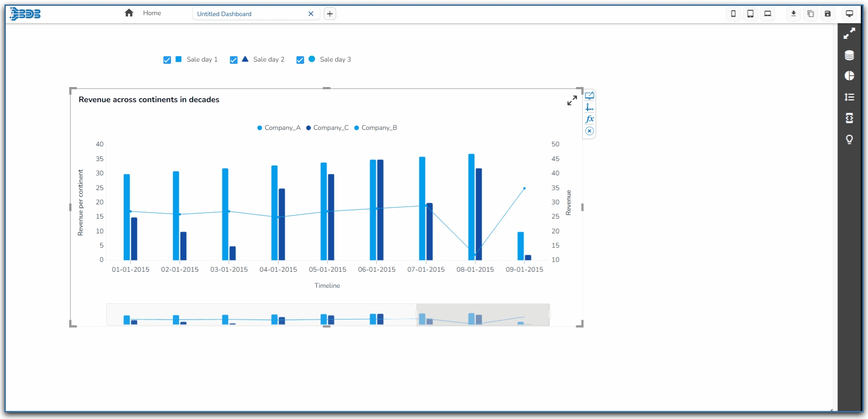Click the Company_B line point at 09-01-2015
The image size is (868, 419).
(x=524, y=188)
